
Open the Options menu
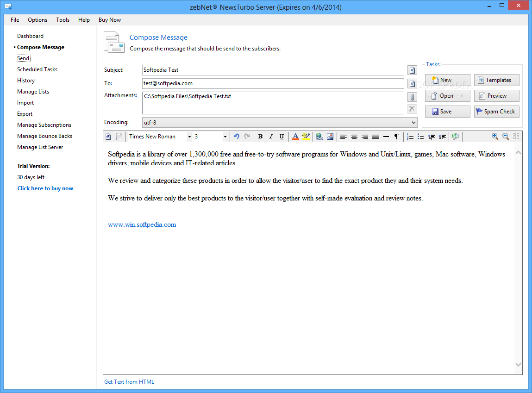coord(38,20)
